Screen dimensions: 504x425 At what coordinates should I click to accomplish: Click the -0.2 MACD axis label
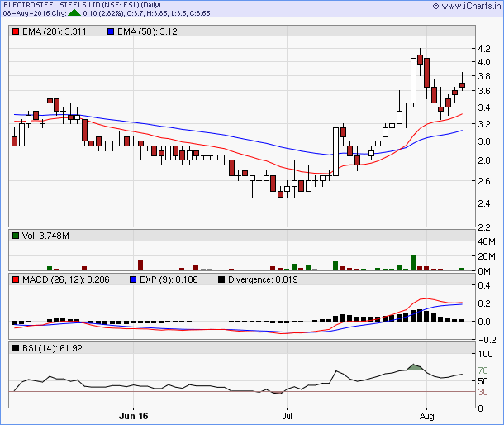(487, 340)
